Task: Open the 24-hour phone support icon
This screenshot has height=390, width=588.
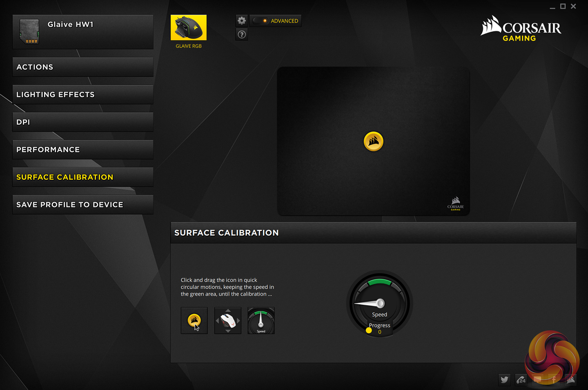Action: pyautogui.click(x=521, y=379)
